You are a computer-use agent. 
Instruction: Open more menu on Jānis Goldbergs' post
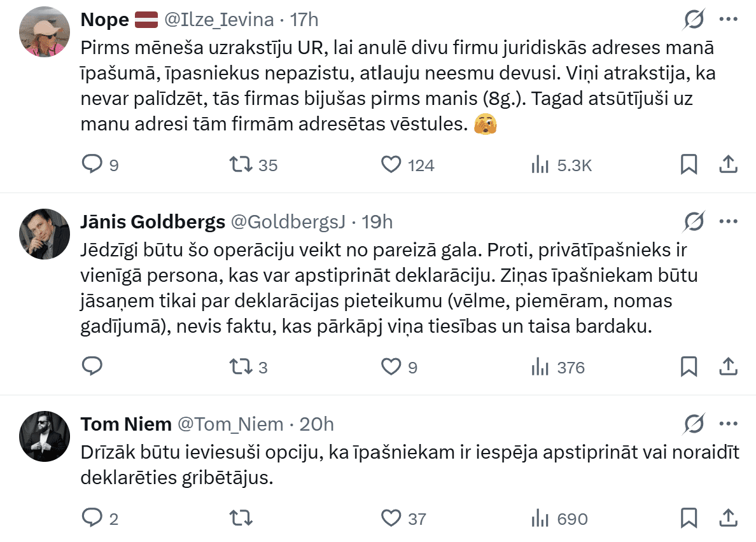click(728, 221)
